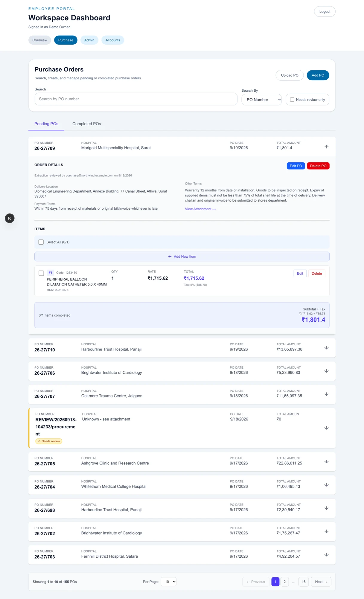
Task: Click Add New Item button
Action: tap(182, 256)
